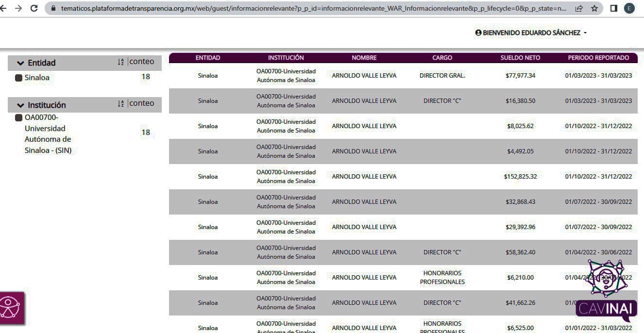The image size is (644, 333).
Task: Click the $32,868.43 salary cell
Action: pos(521,202)
